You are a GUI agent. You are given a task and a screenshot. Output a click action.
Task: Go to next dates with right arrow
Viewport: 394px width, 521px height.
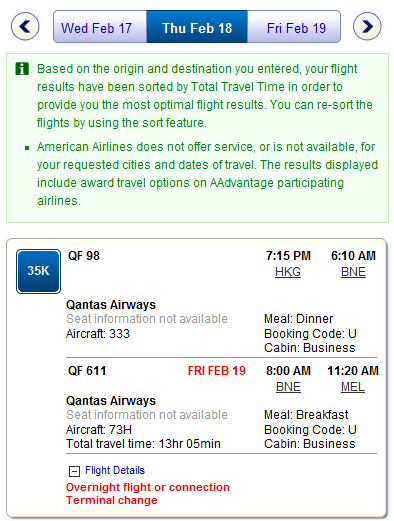click(367, 26)
